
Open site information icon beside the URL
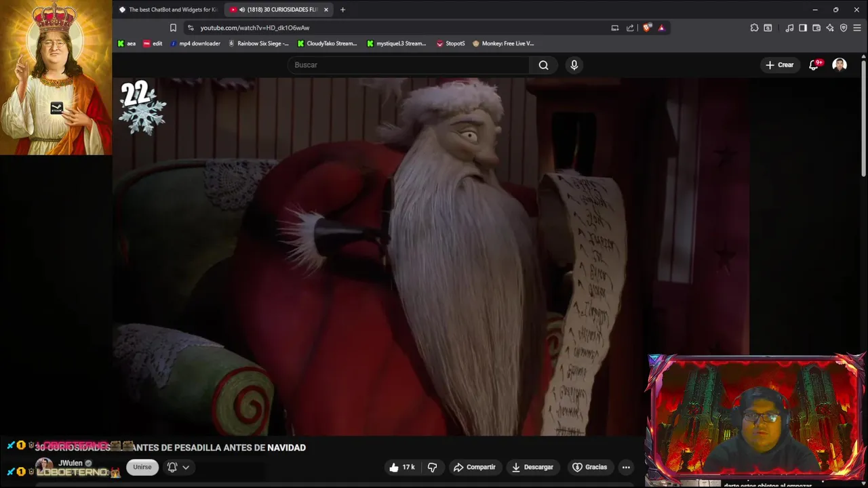coord(191,28)
